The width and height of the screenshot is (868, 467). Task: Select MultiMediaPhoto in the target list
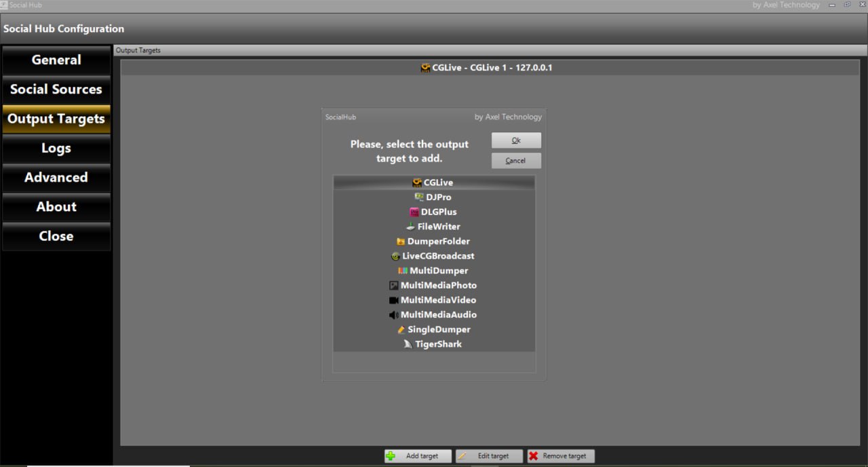click(x=434, y=286)
